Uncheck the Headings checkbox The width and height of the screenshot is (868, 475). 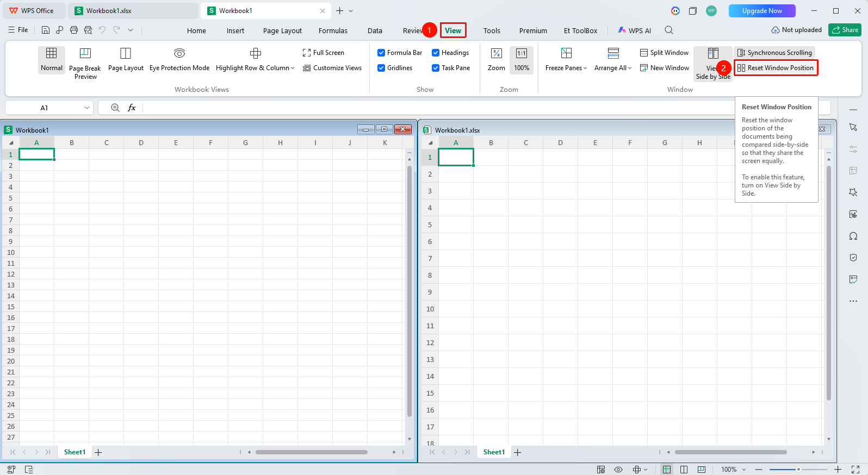click(x=436, y=53)
